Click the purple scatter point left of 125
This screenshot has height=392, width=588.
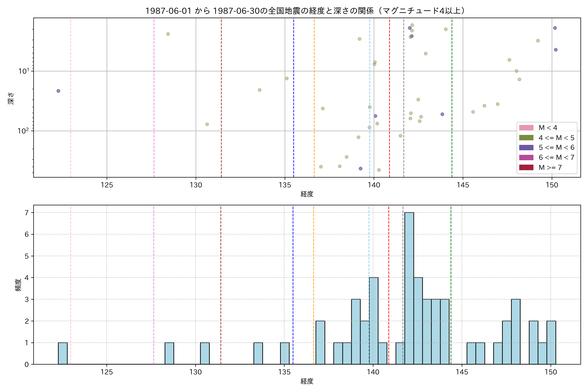pyautogui.click(x=58, y=91)
